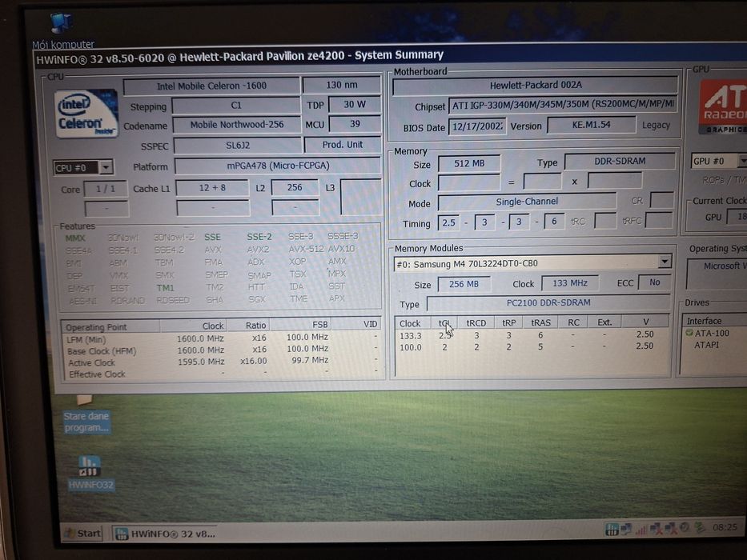This screenshot has width=747, height=560.
Task: Click the Memory Size field 512 MB
Action: coord(469,163)
